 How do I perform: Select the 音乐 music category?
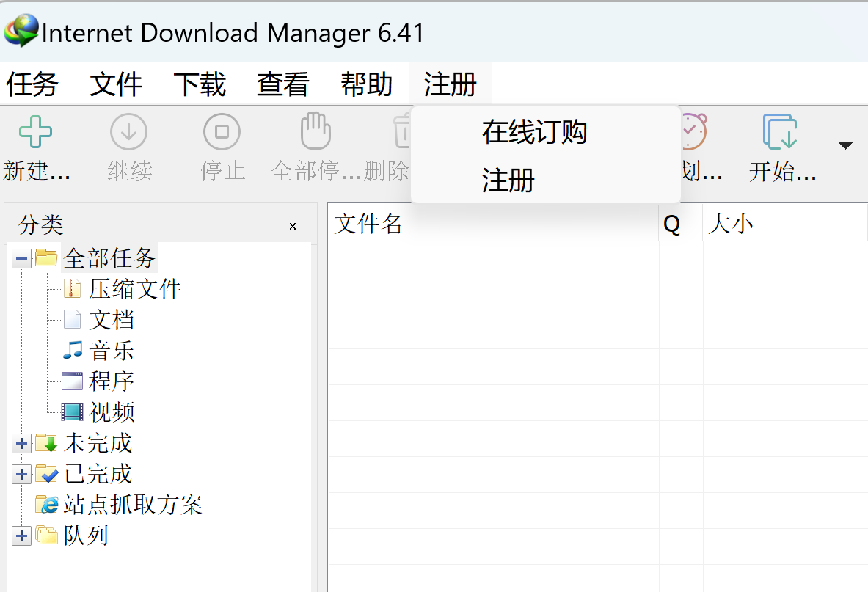pyautogui.click(x=112, y=351)
